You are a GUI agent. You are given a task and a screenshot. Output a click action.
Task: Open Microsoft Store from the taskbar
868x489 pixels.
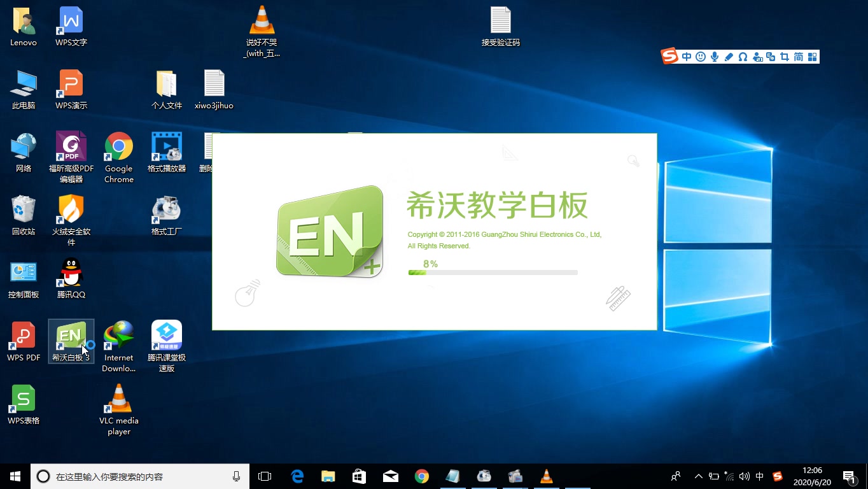pyautogui.click(x=360, y=476)
